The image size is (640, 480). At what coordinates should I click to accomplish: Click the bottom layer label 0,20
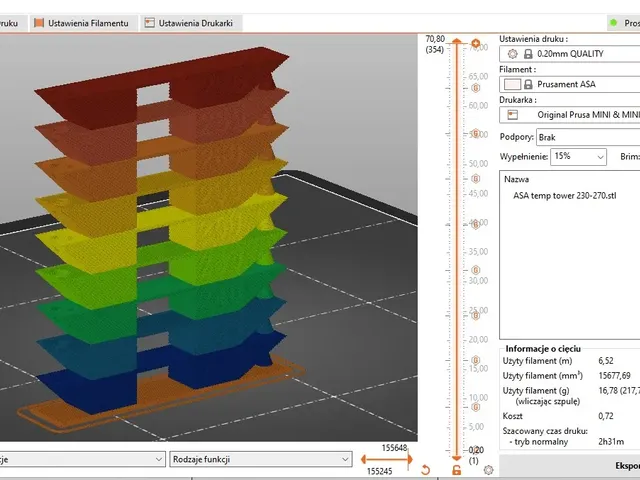[x=476, y=450]
